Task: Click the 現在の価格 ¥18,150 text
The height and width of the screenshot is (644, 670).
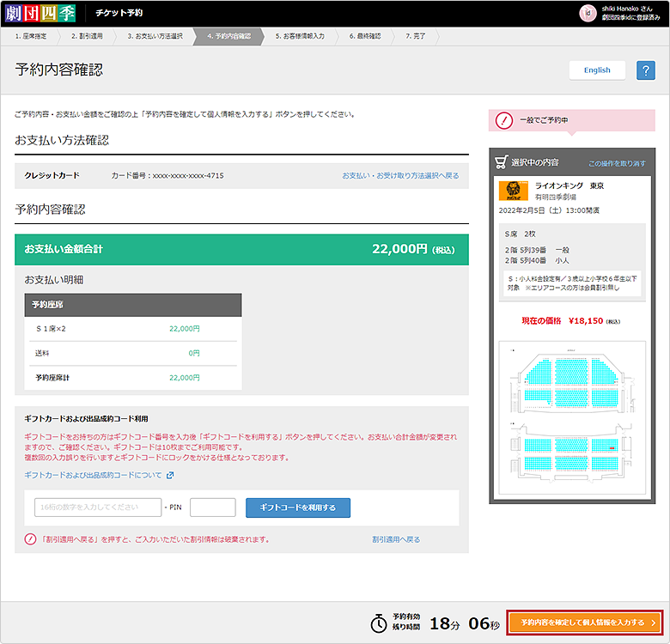Action: tap(571, 321)
